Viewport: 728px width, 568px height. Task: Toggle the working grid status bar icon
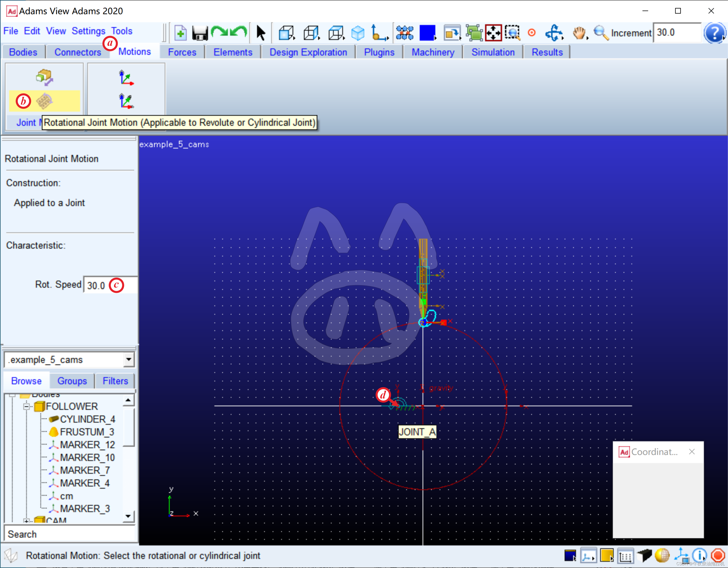tap(626, 556)
